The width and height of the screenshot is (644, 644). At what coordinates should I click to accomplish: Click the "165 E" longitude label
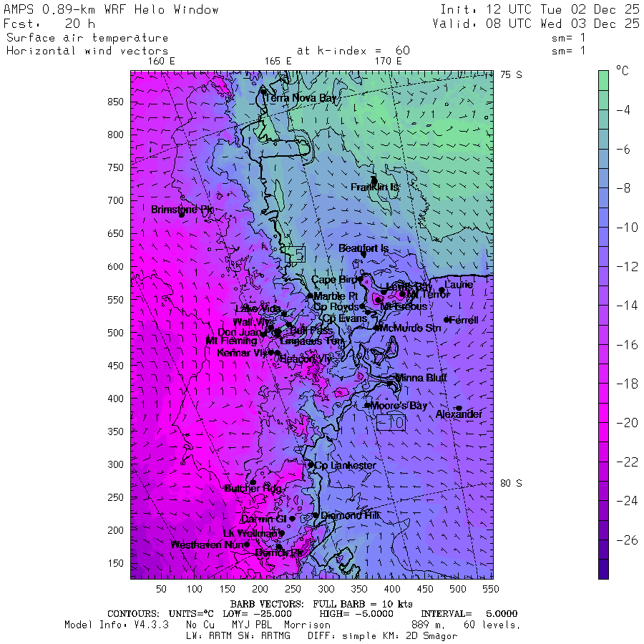(278, 62)
